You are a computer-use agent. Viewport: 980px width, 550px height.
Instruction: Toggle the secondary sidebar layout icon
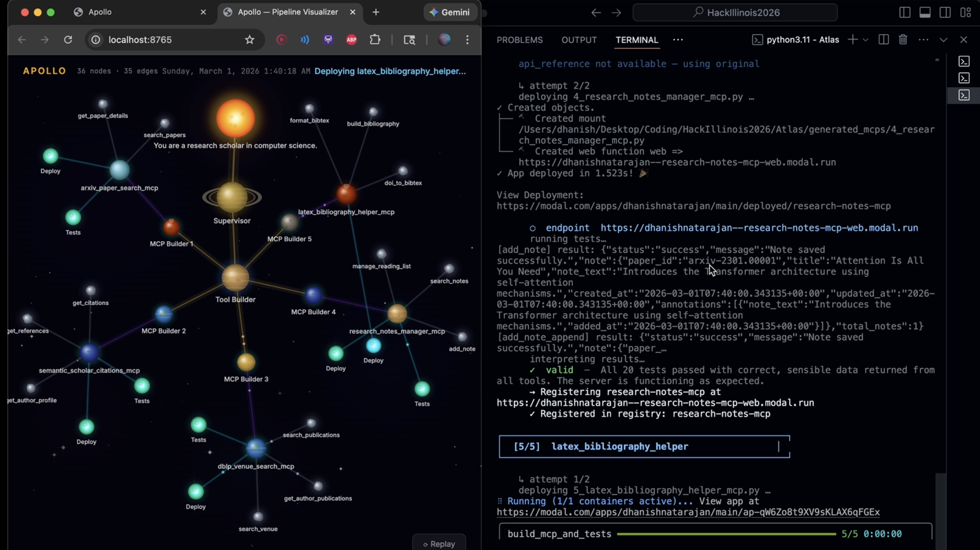click(945, 13)
